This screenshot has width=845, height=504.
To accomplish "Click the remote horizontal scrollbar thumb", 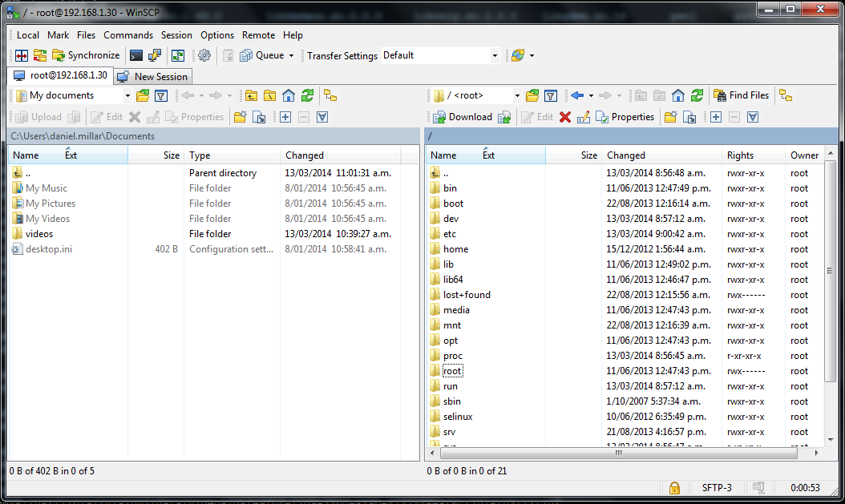I will [x=617, y=454].
